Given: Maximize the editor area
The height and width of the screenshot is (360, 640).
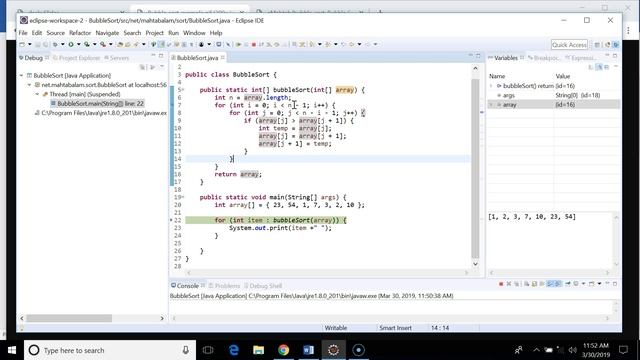Looking at the screenshot, I should 478,56.
